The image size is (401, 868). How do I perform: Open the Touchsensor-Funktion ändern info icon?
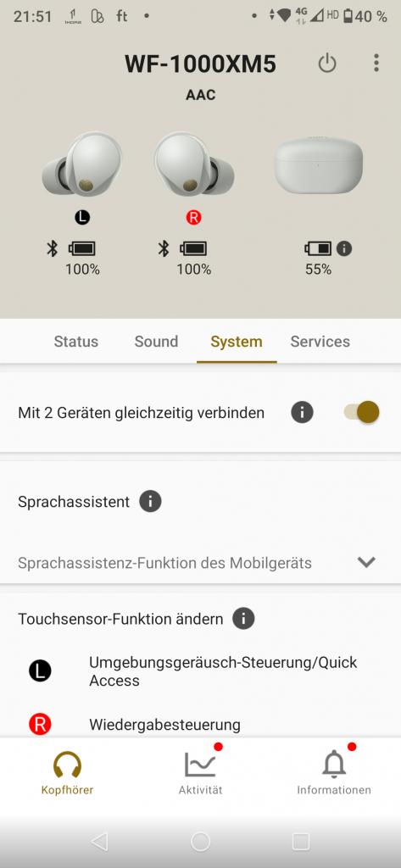[243, 618]
